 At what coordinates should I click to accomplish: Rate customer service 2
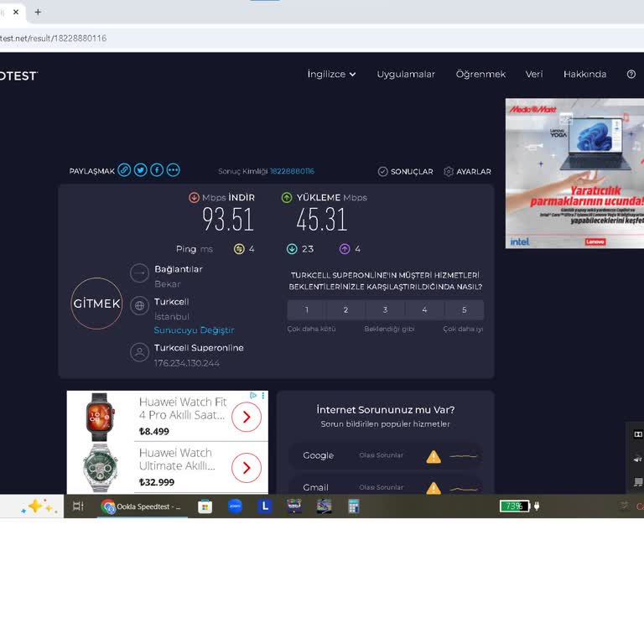tap(345, 310)
